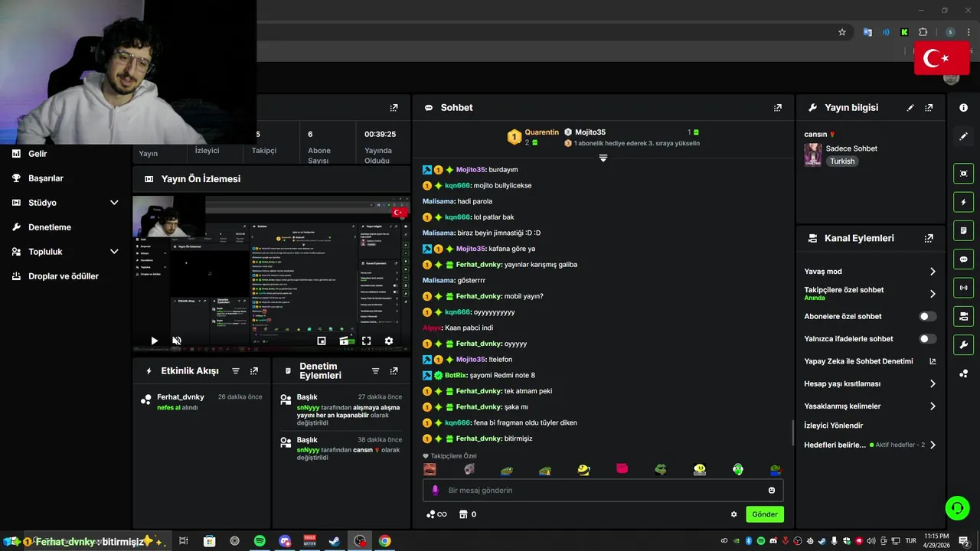Pop out the Yayın bilgisi panel
The height and width of the screenshot is (551, 980).
929,108
